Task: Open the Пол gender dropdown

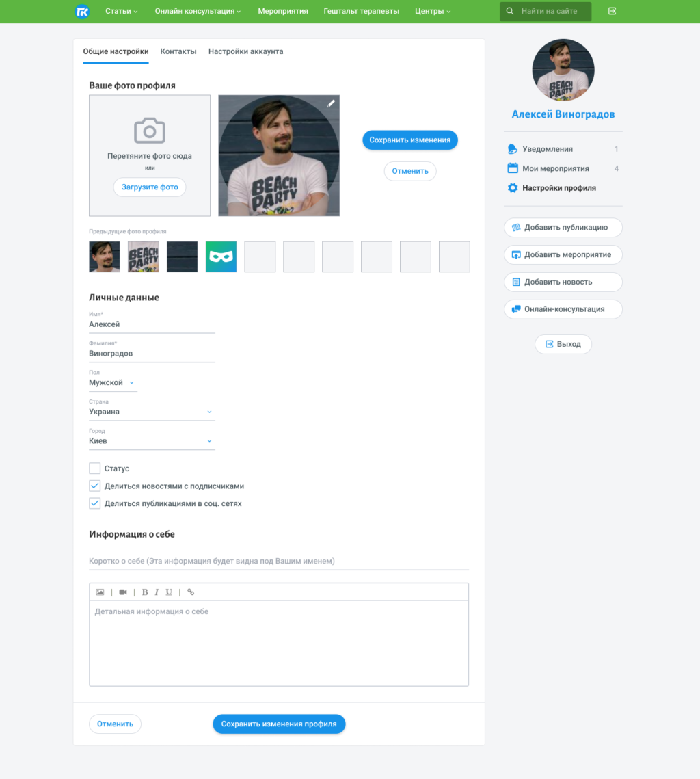Action: pos(113,382)
